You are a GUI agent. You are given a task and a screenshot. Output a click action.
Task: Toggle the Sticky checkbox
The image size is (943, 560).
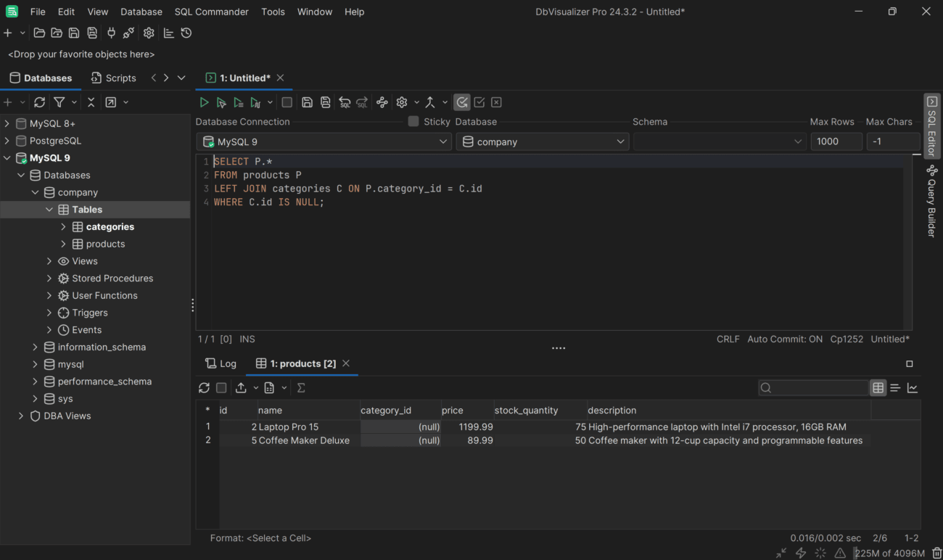point(413,121)
